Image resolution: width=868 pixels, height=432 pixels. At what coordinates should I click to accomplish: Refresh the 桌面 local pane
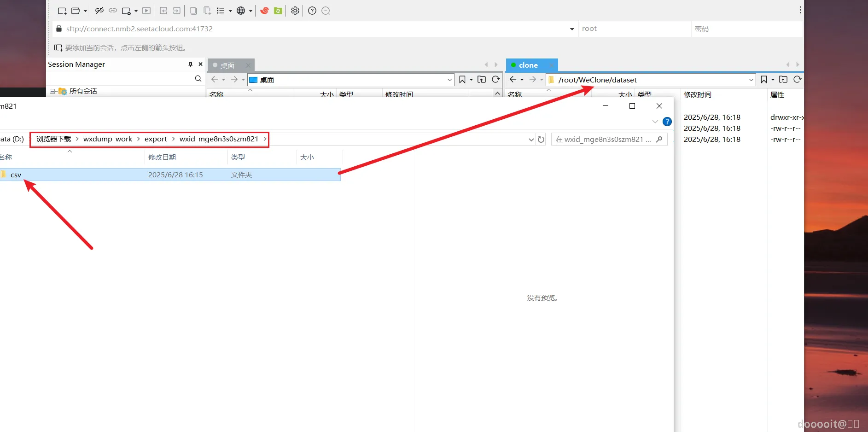point(496,80)
